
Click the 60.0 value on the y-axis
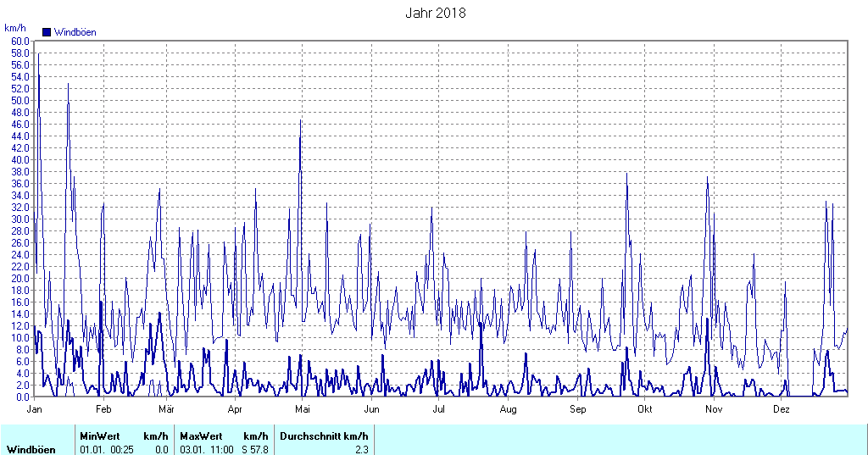[19, 41]
